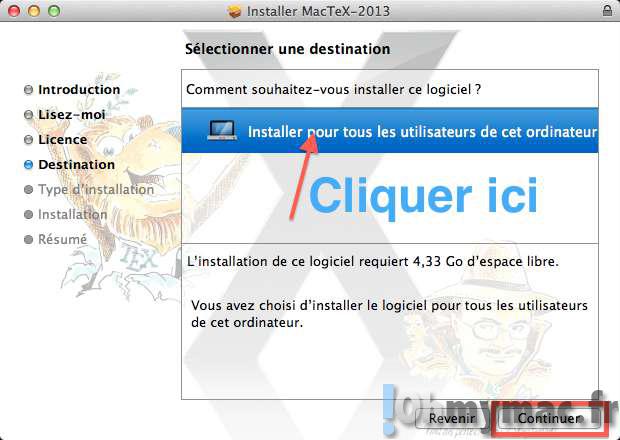This screenshot has width=620, height=440.
Task: Go back with the Revenir button
Action: (x=452, y=418)
